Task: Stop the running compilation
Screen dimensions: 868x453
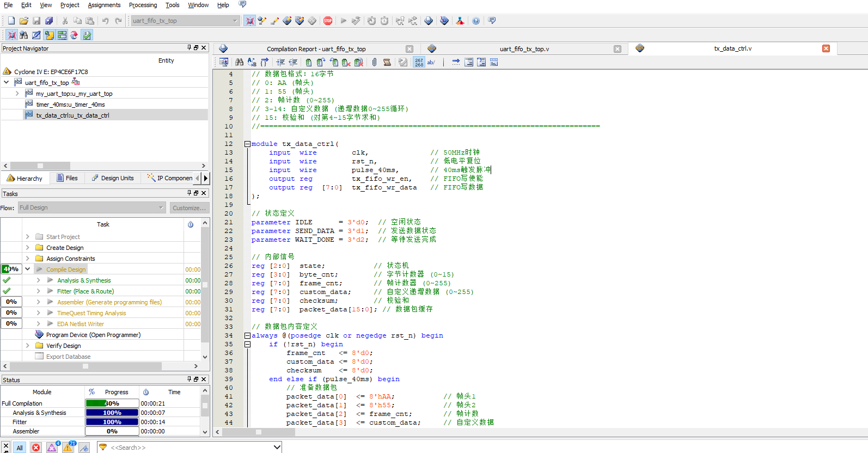Action: (328, 21)
